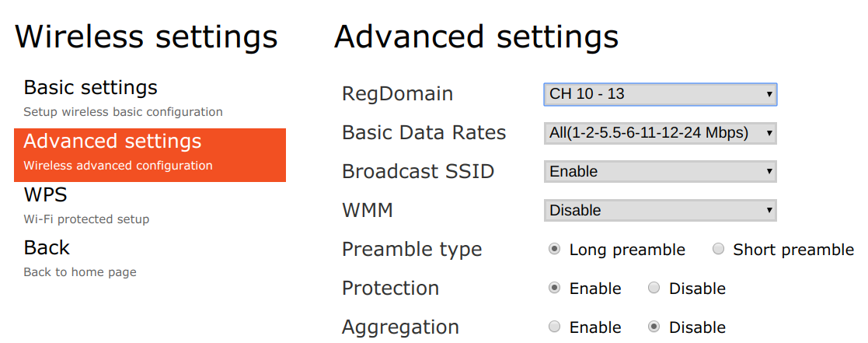Select the Short preamble radio button
The image size is (868, 343).
pos(718,250)
